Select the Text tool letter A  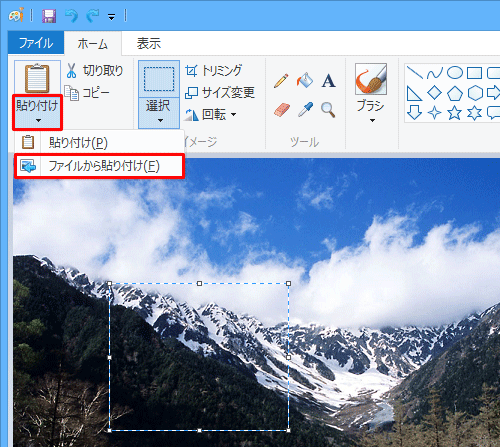point(328,81)
